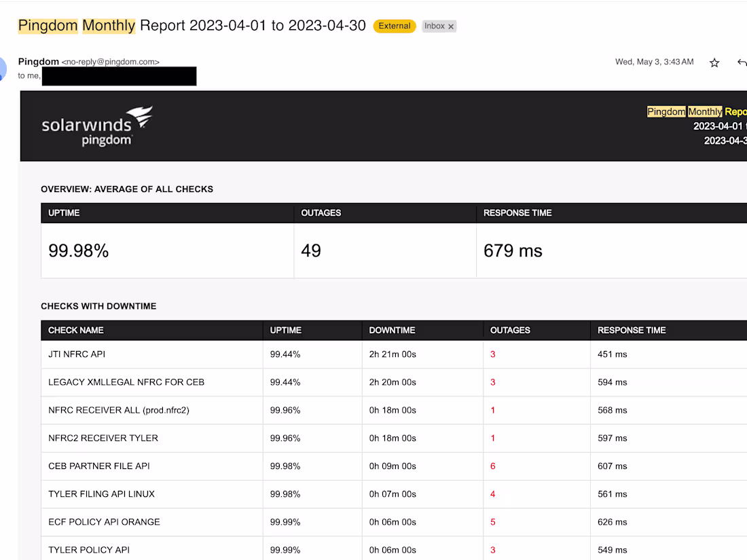Reply to the email using the reply arrow
The image size is (747, 560).
[x=742, y=62]
